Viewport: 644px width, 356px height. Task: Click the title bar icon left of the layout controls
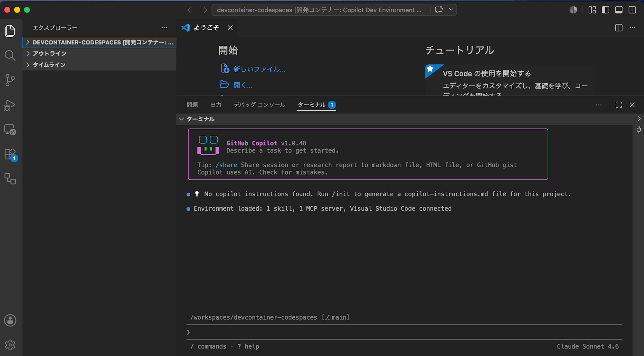(573, 10)
